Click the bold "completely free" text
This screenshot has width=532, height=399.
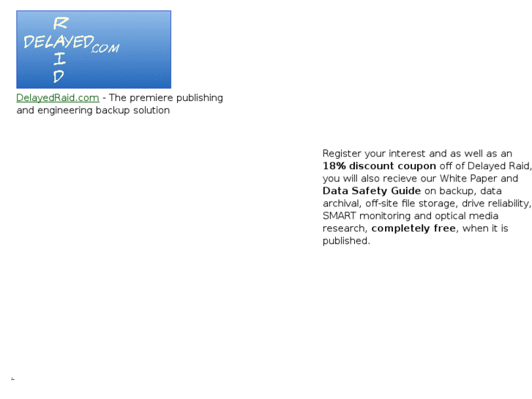(413, 228)
